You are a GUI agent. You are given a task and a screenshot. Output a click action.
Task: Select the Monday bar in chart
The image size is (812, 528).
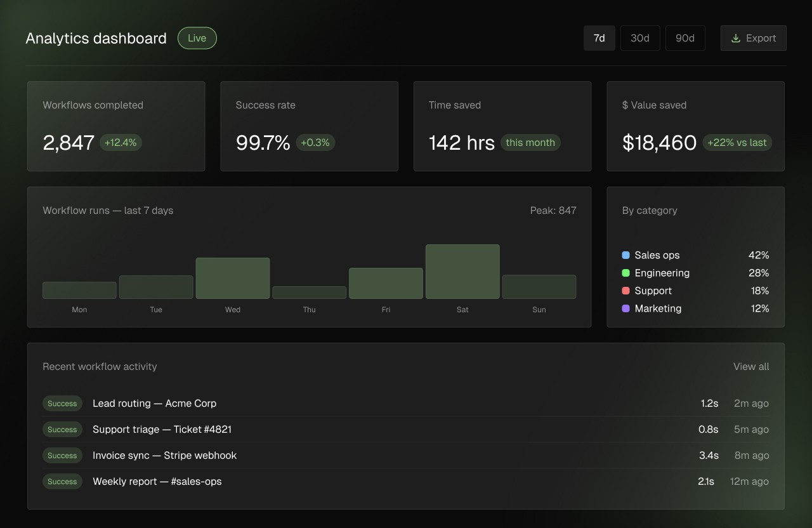[79, 290]
